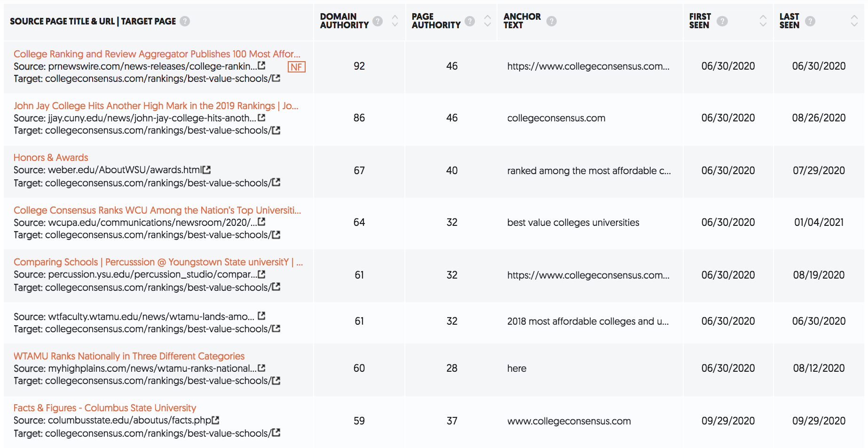
Task: Open 'Honors & Awards' page title link
Action: (51, 158)
